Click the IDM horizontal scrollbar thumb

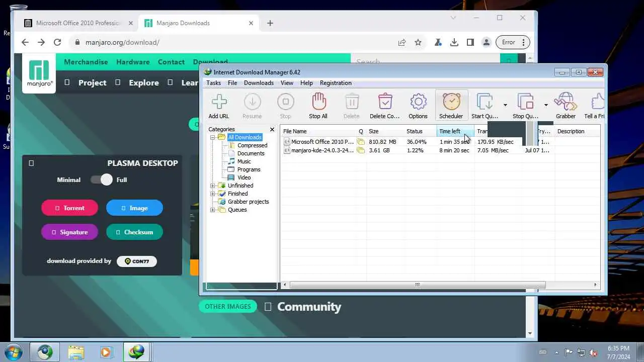pyautogui.click(x=418, y=285)
